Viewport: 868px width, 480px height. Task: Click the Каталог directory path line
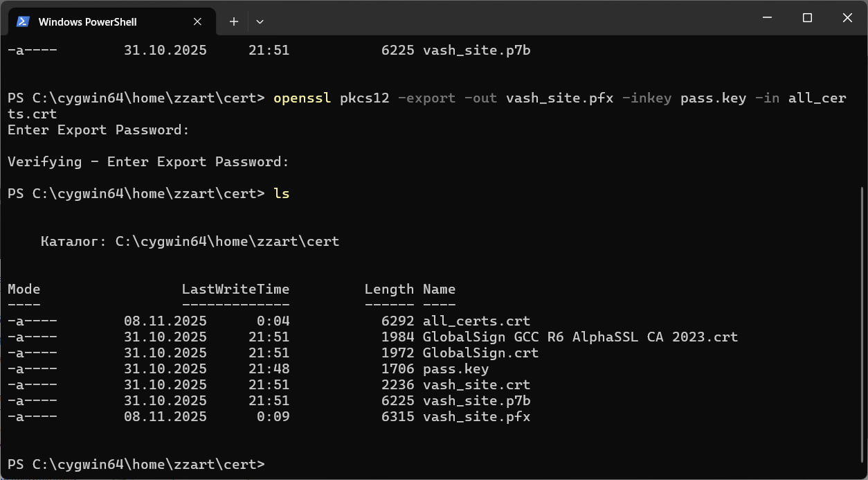[x=190, y=242]
